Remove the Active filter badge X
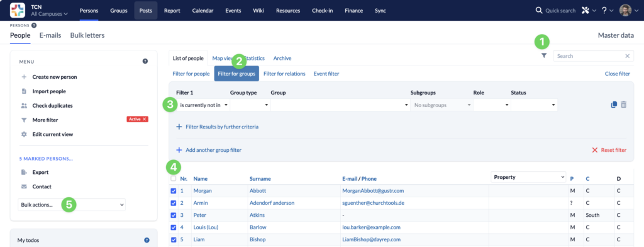Image resolution: width=644 pixels, height=247 pixels. (x=145, y=119)
